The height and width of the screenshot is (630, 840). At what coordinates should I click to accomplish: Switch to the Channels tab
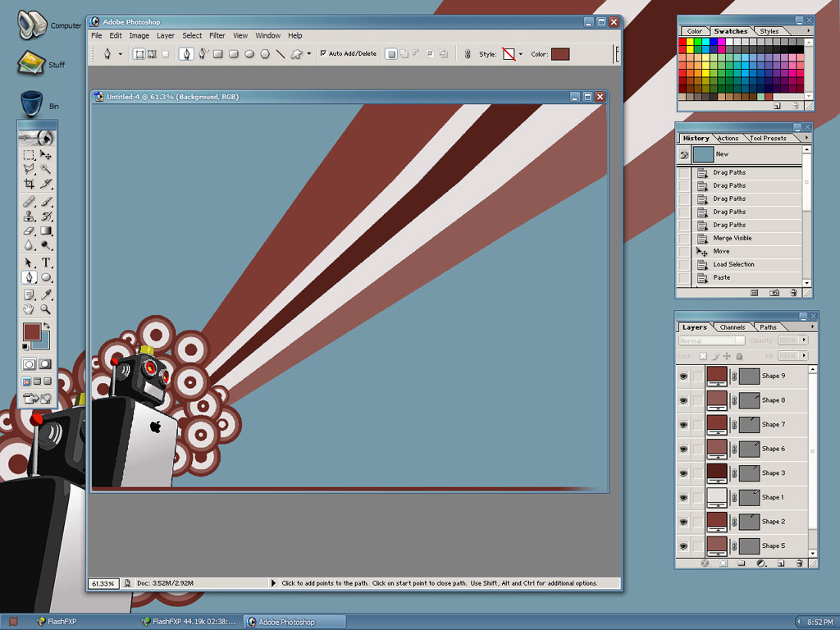point(733,327)
